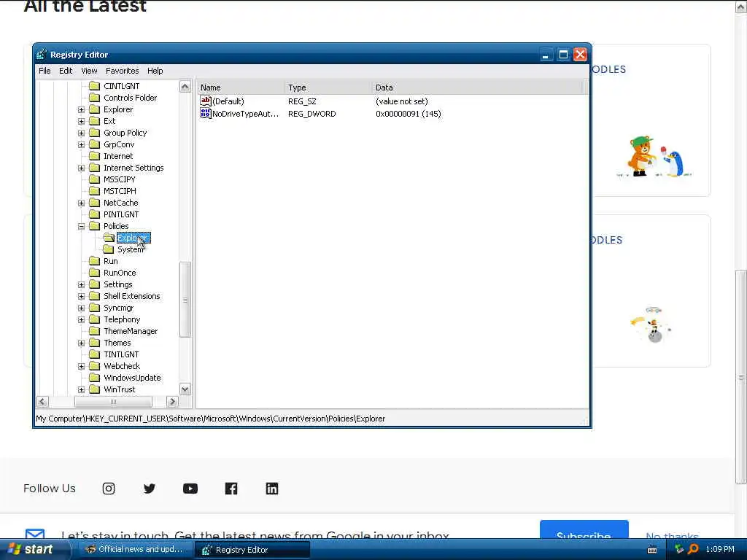Image resolution: width=747 pixels, height=560 pixels.
Task: Sort values by Type column header
Action: [x=328, y=87]
